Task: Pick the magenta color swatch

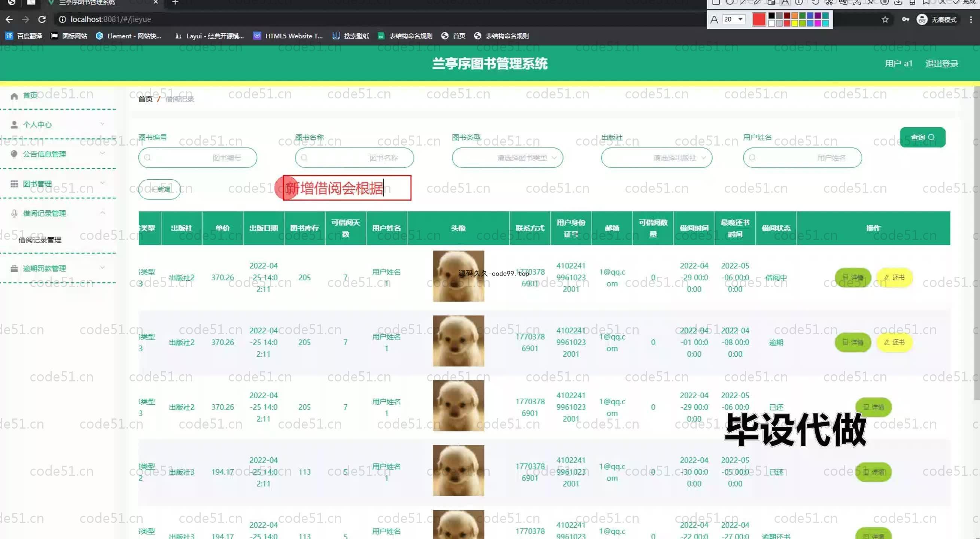Action: [x=818, y=23]
